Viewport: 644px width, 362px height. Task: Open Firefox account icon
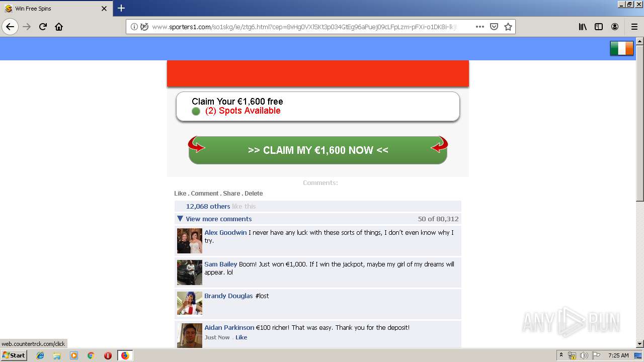pyautogui.click(x=615, y=27)
